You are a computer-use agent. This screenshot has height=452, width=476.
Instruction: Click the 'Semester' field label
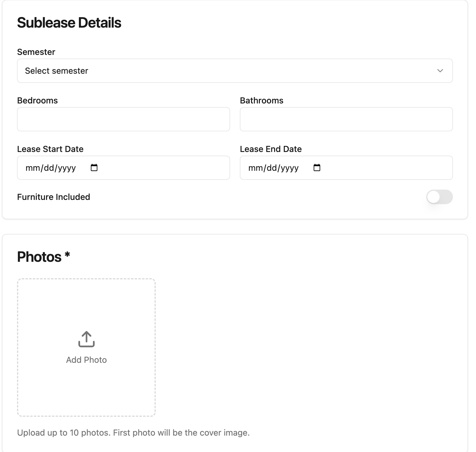coord(36,52)
